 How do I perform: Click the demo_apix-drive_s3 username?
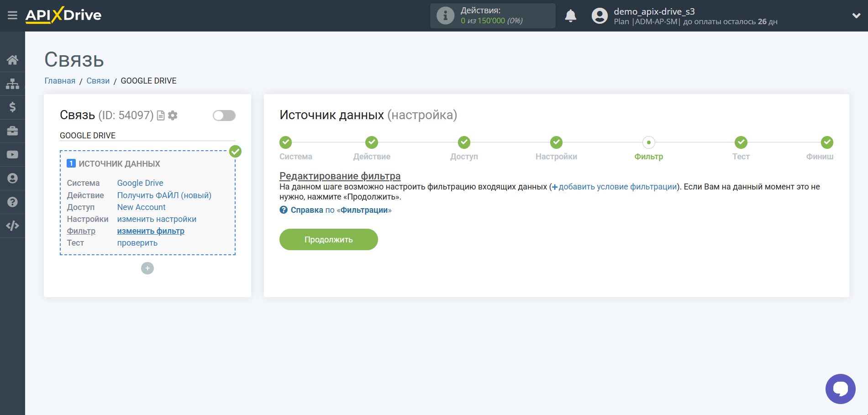pos(654,11)
